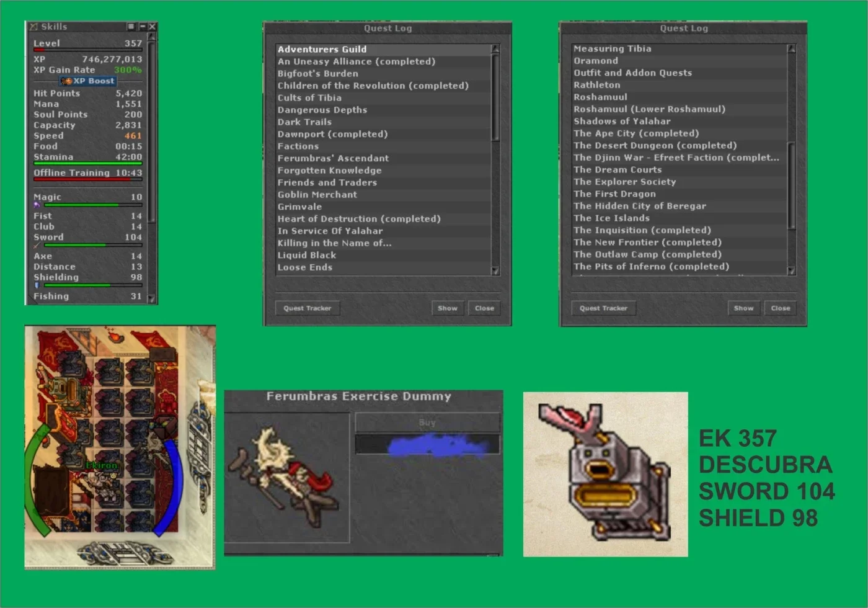
Task: Click the Ferumbras Exercise Dummy item image
Action: [x=284, y=478]
